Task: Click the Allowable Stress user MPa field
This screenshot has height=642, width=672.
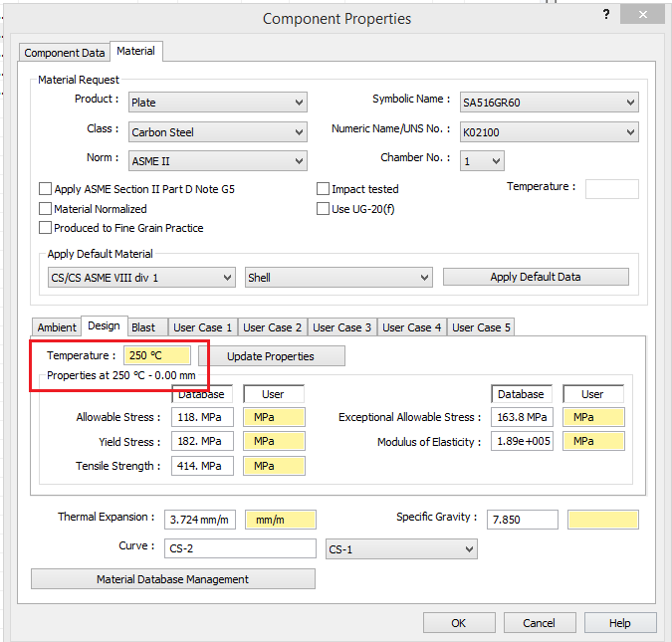Action: point(274,417)
